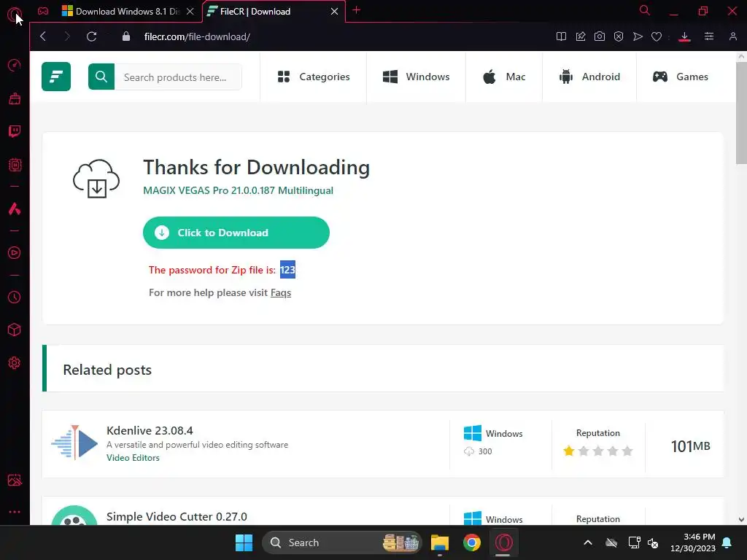The image size is (747, 560).
Task: Open the Android category menu
Action: 589,77
